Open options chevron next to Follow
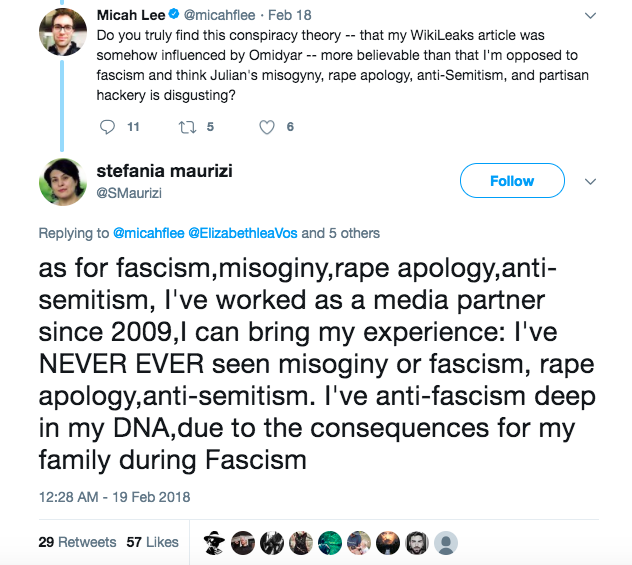This screenshot has height=565, width=632. (x=590, y=181)
